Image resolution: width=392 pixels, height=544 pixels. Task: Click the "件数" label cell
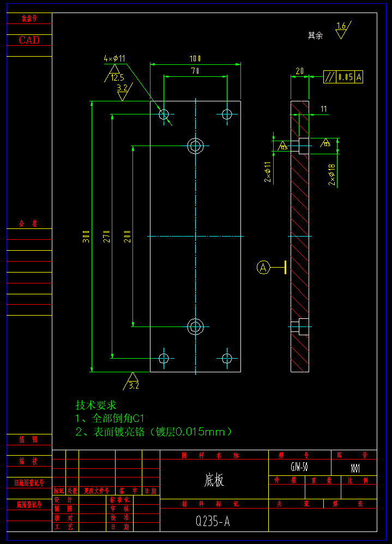286,480
